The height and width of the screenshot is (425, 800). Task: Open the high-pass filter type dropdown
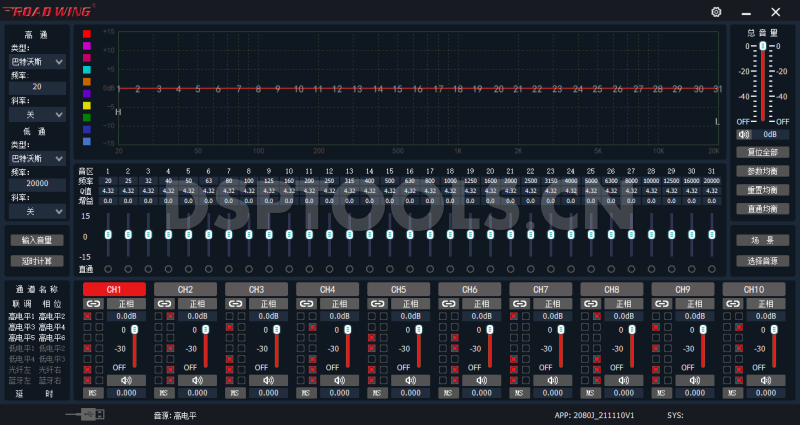(x=36, y=62)
